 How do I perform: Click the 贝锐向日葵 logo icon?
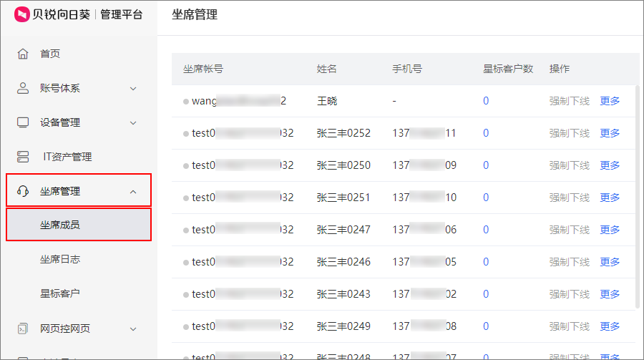[22, 14]
